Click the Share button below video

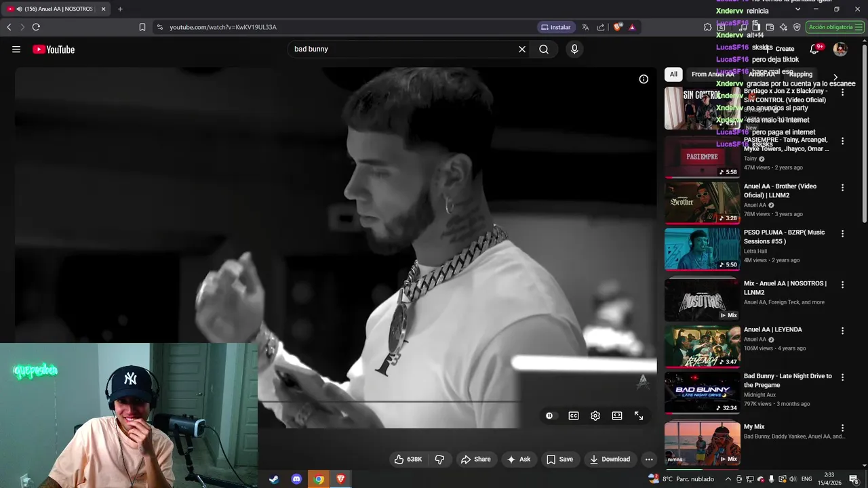point(476,460)
